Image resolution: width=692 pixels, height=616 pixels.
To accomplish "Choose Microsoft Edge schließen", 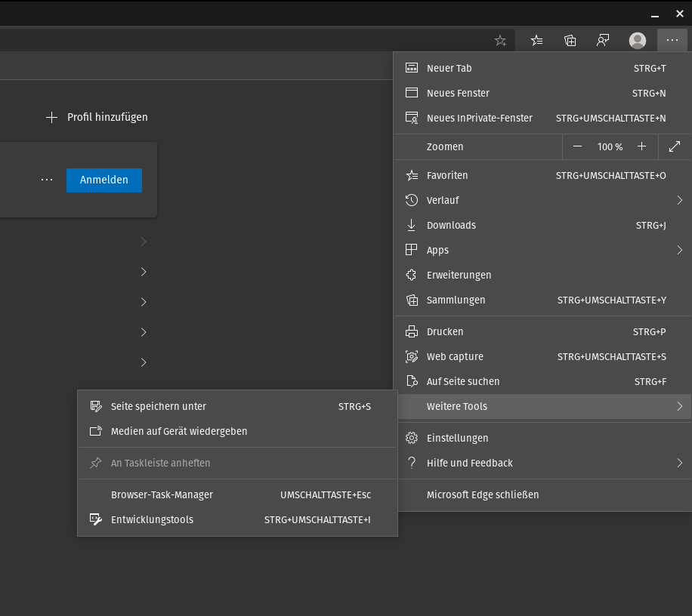I will (543, 494).
